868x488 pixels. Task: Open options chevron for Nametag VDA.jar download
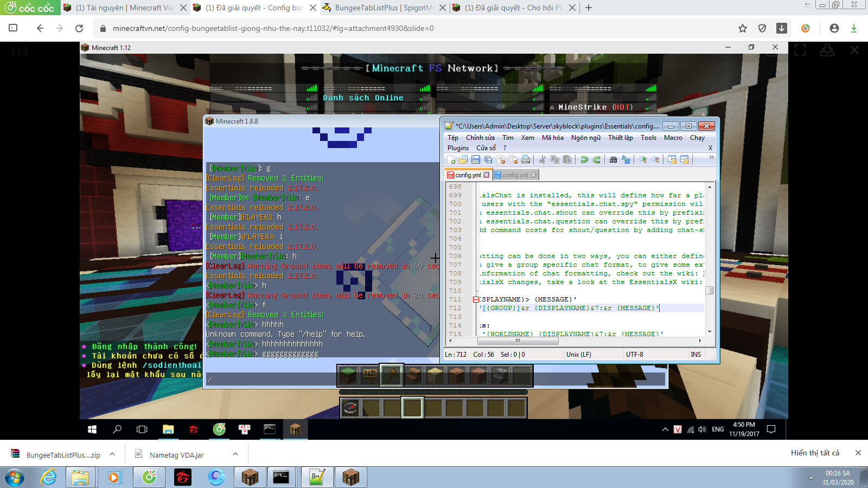(x=235, y=454)
